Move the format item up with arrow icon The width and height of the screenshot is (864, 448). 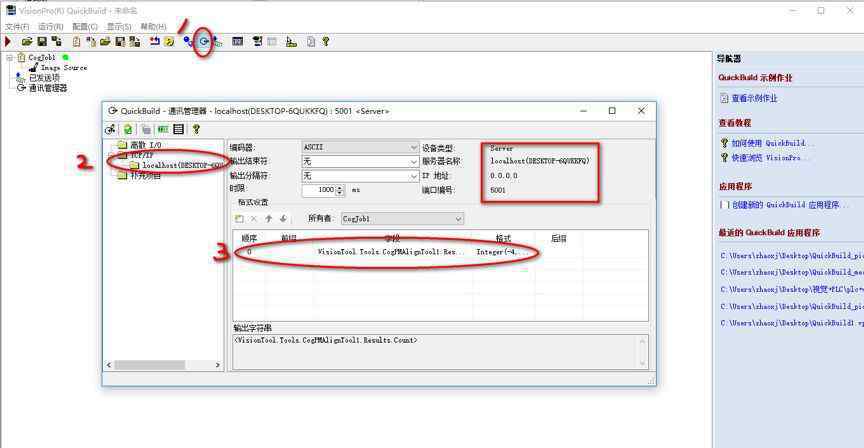[x=268, y=219]
